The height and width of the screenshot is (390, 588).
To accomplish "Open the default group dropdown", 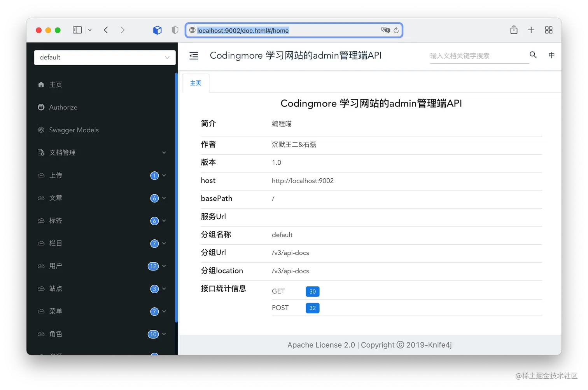I will 105,57.
